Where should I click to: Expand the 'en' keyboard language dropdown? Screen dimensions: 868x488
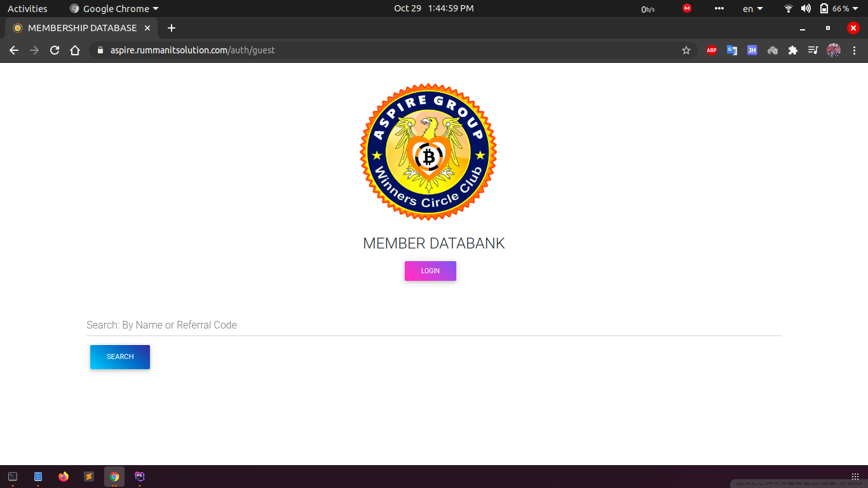pyautogui.click(x=752, y=9)
